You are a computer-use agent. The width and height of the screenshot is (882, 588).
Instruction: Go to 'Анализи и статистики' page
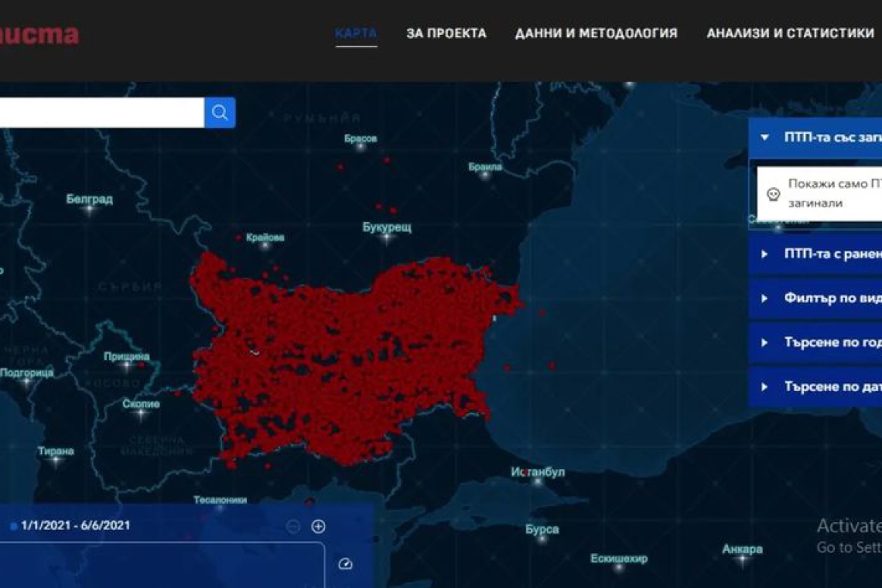(790, 33)
